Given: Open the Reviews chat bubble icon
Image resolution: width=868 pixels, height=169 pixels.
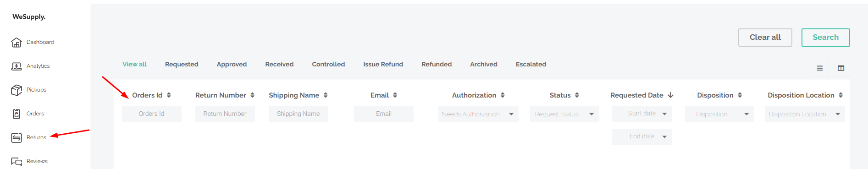Looking at the screenshot, I should click(17, 161).
